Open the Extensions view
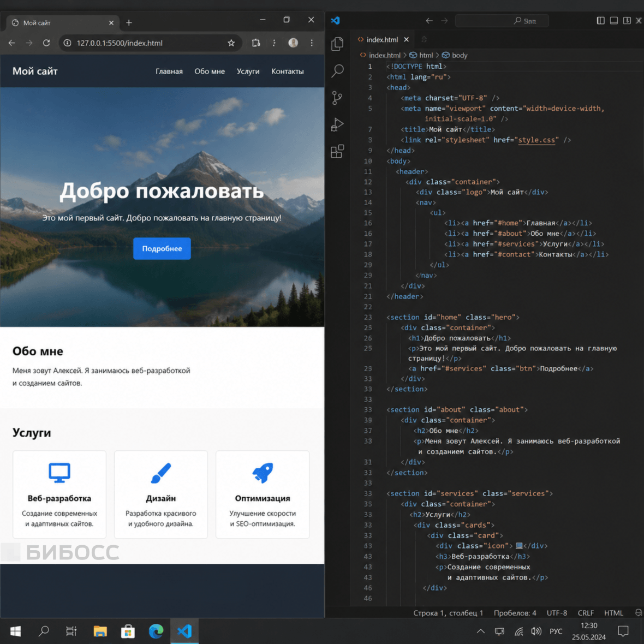 pos(337,151)
